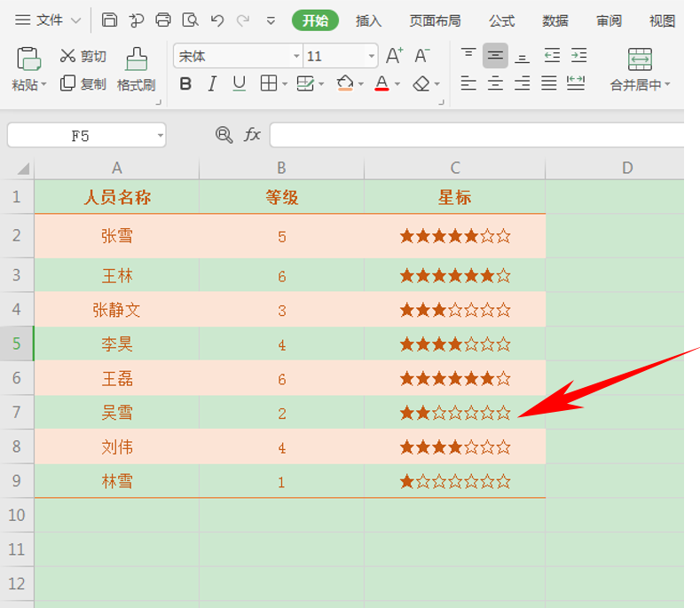This screenshot has width=700, height=608.
Task: Click the magnifier icon beside fx
Action: pos(224,134)
